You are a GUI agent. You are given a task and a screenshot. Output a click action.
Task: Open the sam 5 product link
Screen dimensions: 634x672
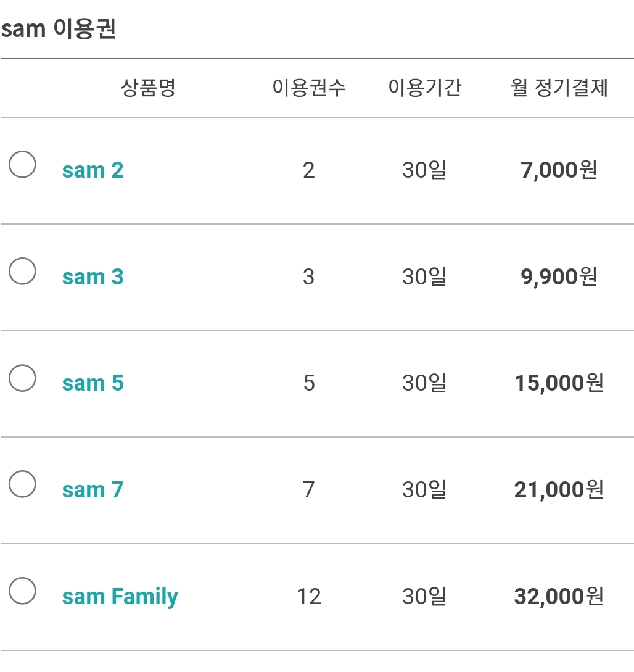93,383
